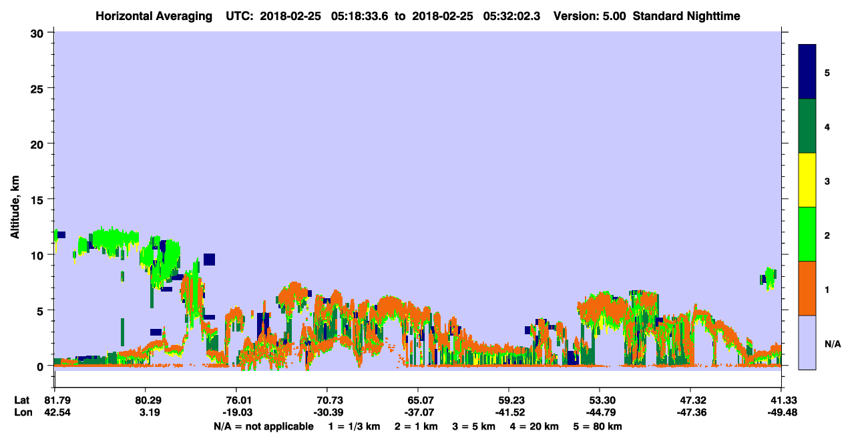Click the 'Lat' row label
868x445 pixels.
click(x=22, y=400)
